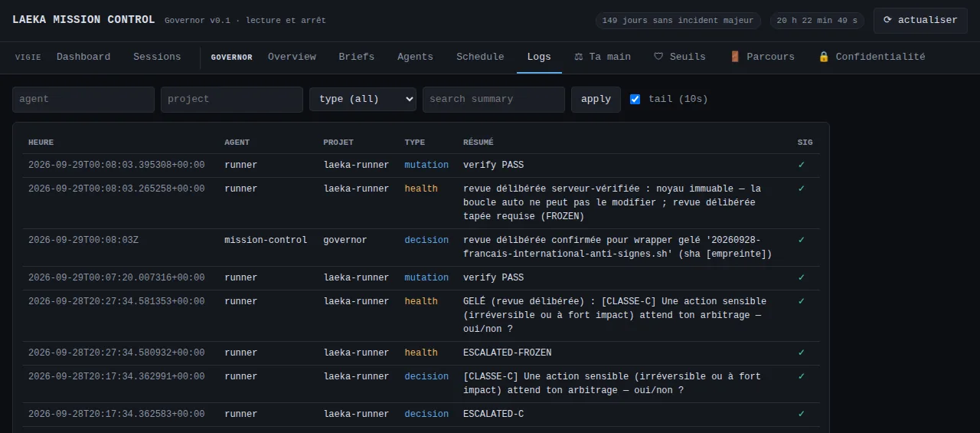Image resolution: width=980 pixels, height=433 pixels.
Task: Focus the search summary field
Action: 494,100
